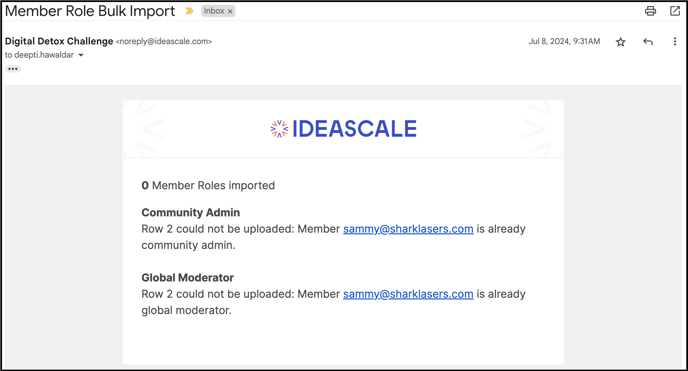Click the noreply@ideascale.com sender address
The width and height of the screenshot is (688, 371).
164,42
